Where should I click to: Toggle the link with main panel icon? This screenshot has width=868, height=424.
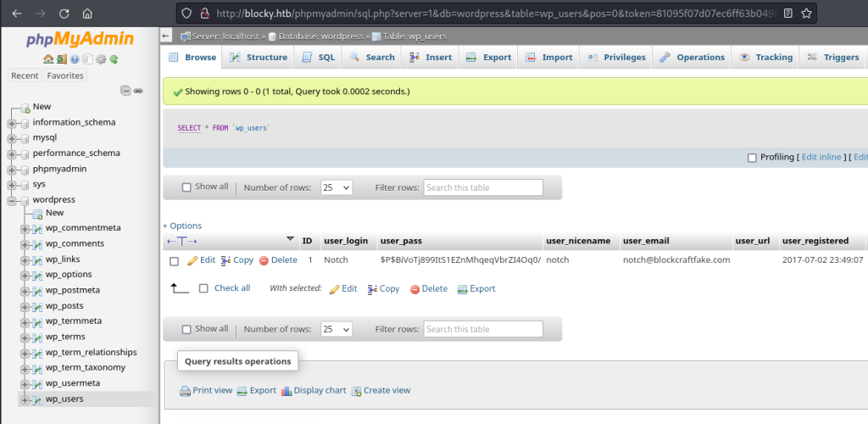click(x=138, y=90)
